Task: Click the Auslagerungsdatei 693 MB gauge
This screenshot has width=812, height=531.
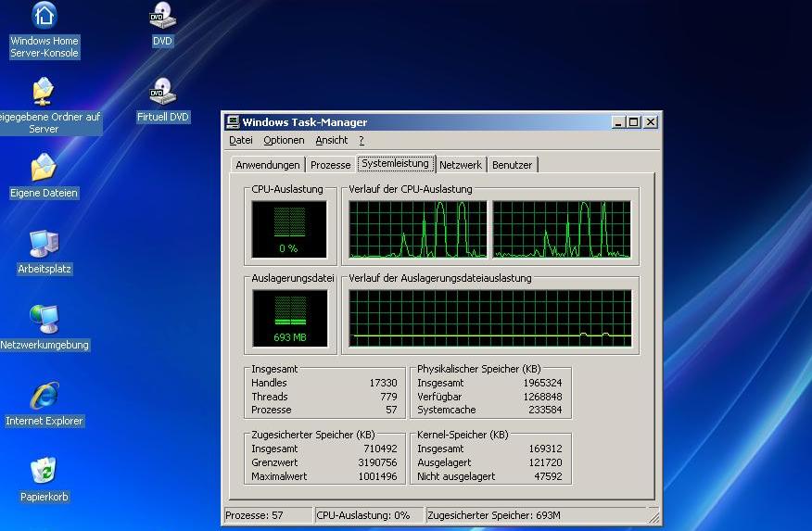Action: (290, 318)
